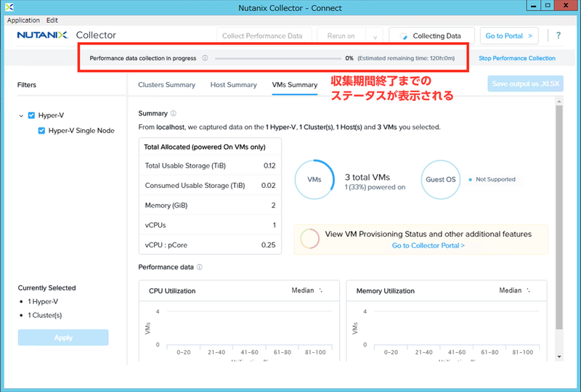Click Save output as .XLSX button

525,83
